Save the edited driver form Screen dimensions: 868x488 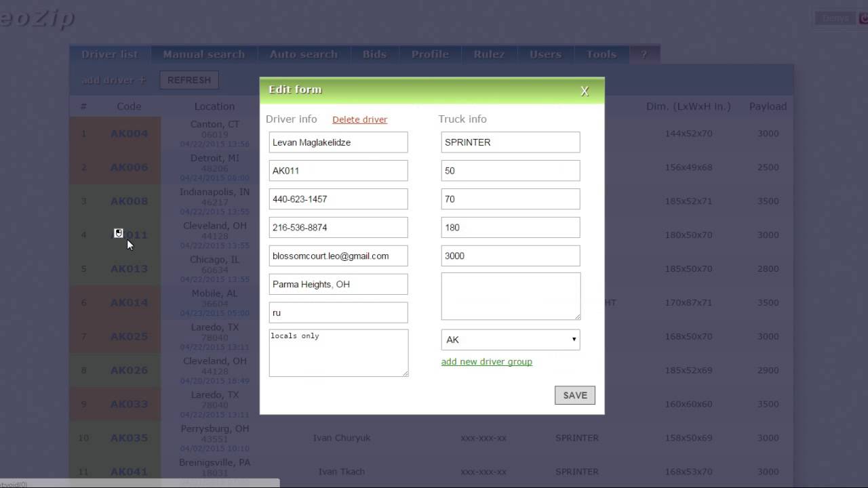tap(574, 395)
